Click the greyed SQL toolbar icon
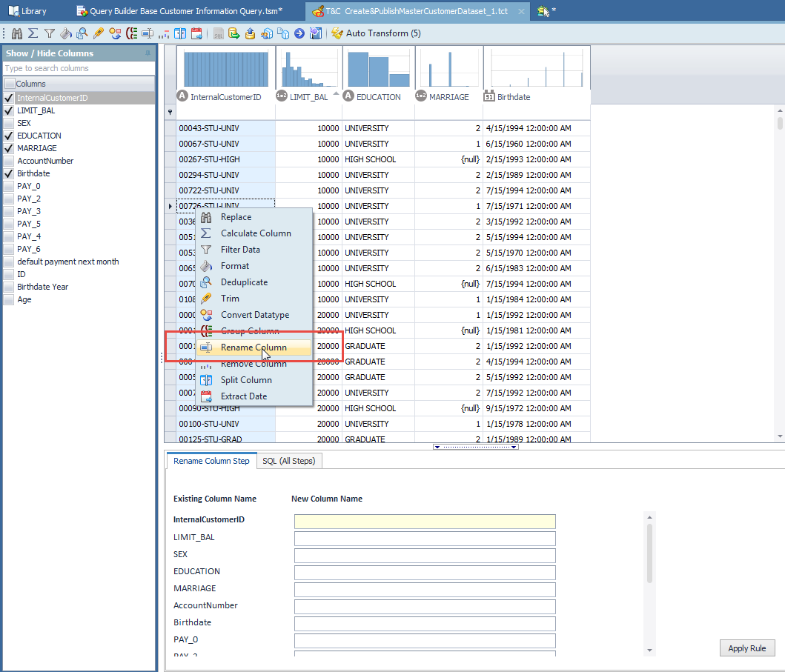 (219, 33)
